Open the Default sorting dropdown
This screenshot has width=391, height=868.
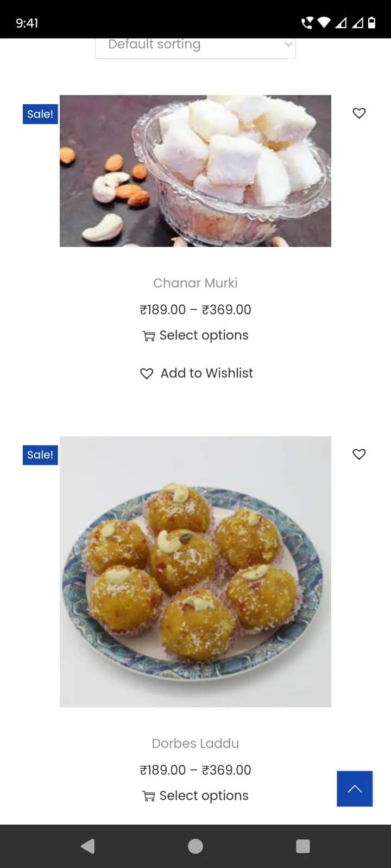click(x=195, y=46)
